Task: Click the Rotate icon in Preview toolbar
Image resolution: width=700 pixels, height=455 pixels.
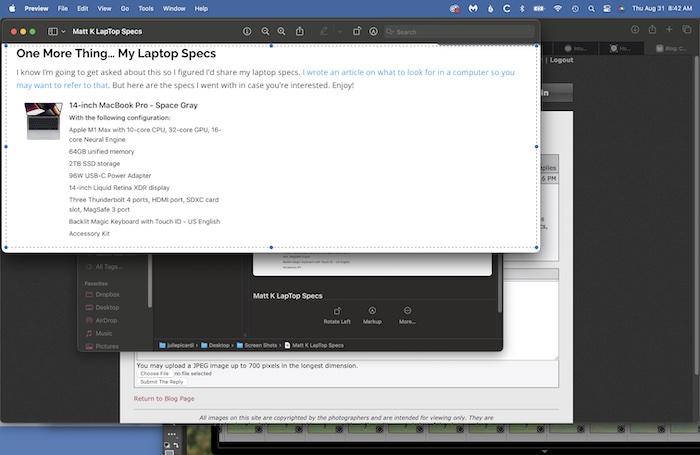Action: pyautogui.click(x=356, y=32)
